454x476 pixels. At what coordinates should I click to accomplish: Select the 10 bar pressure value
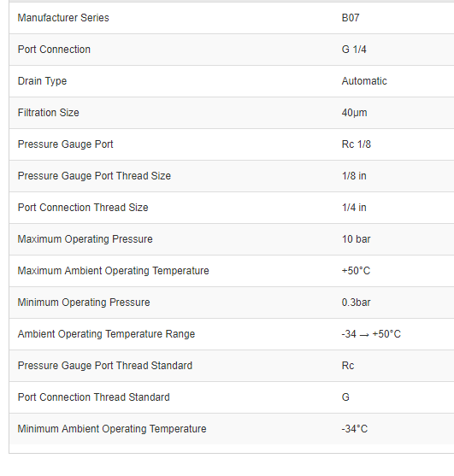click(x=357, y=239)
